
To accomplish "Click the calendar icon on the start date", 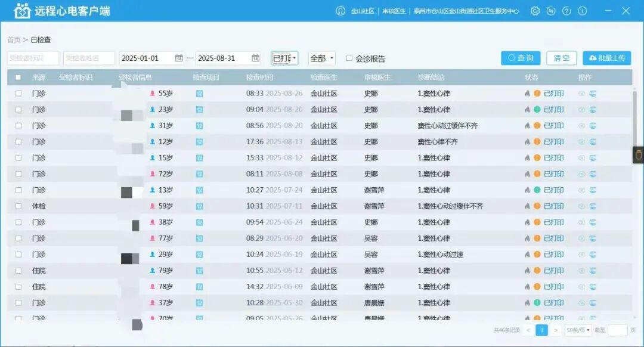I will pyautogui.click(x=179, y=58).
